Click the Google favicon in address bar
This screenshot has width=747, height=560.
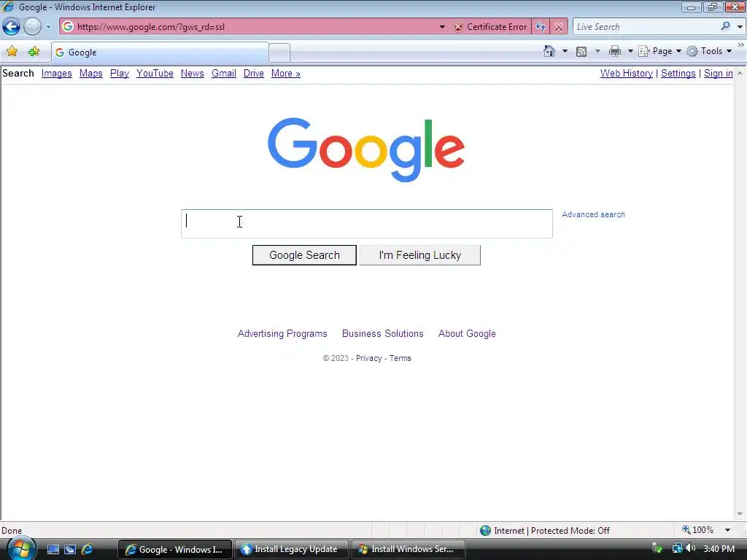click(x=68, y=27)
